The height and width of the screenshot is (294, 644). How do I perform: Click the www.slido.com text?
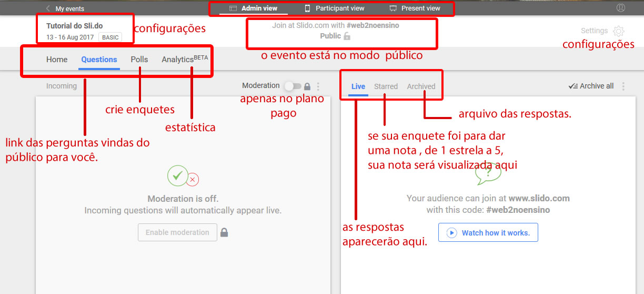pyautogui.click(x=539, y=199)
